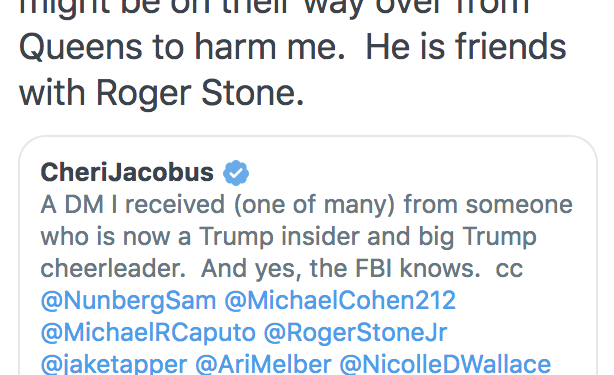Open the @jaketapper mention

[x=114, y=364]
